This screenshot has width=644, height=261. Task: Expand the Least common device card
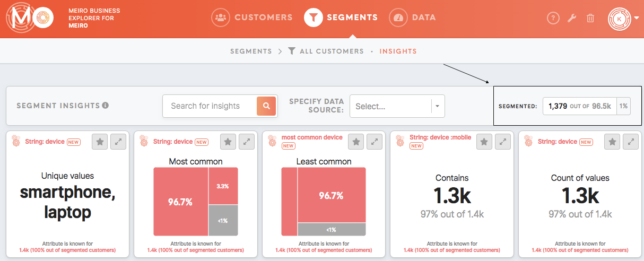[375, 142]
